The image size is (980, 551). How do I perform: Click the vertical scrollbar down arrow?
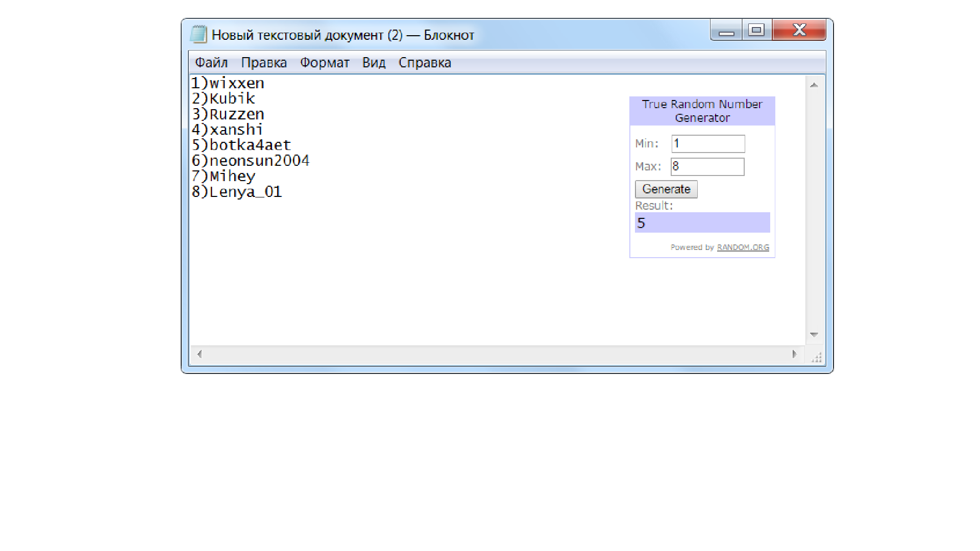click(814, 335)
